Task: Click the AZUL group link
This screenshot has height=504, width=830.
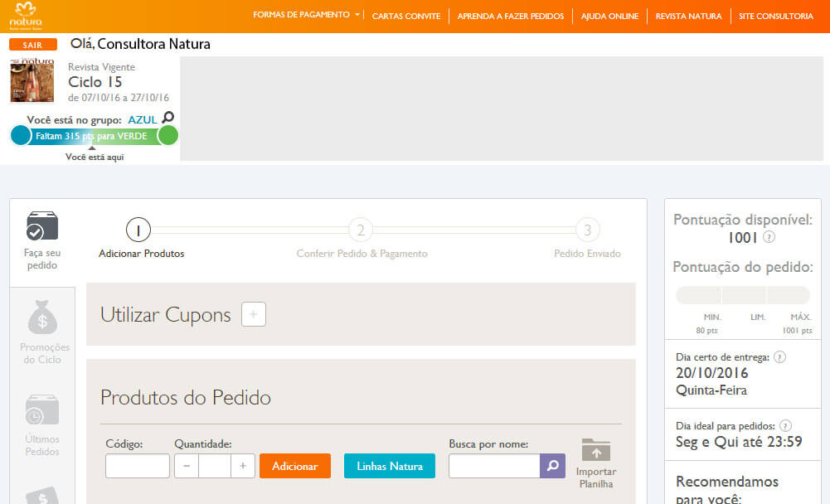Action: (143, 120)
